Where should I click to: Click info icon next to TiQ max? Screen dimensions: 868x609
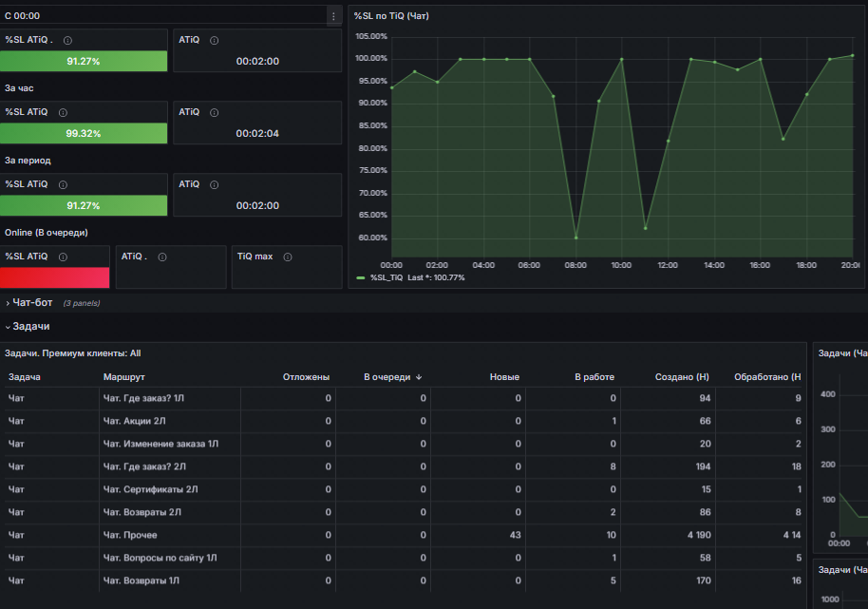pos(288,257)
